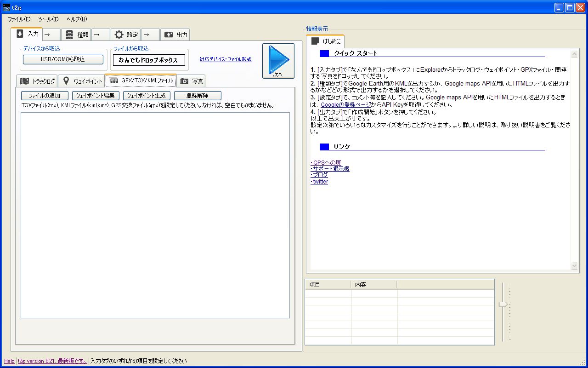Open the ツール(T) menu
This screenshot has height=368, width=588.
[x=48, y=19]
